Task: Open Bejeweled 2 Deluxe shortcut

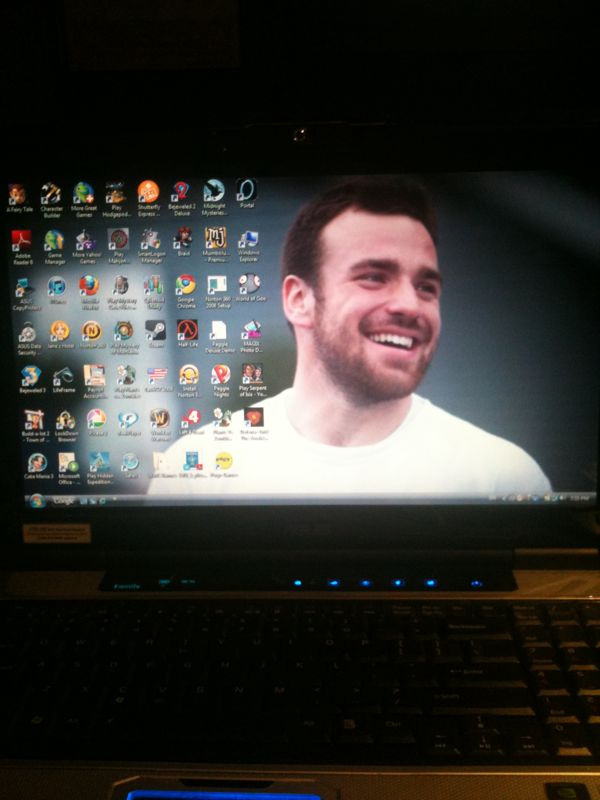Action: (x=180, y=192)
